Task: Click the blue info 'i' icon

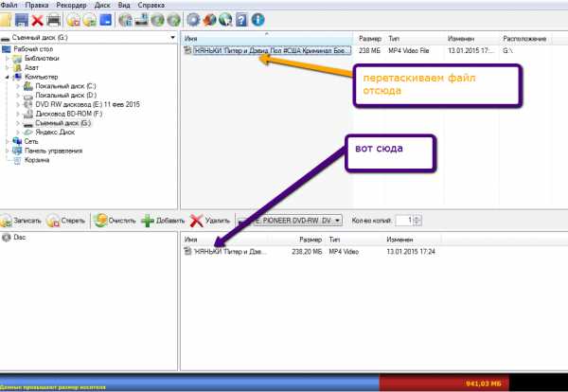Action: [257, 20]
